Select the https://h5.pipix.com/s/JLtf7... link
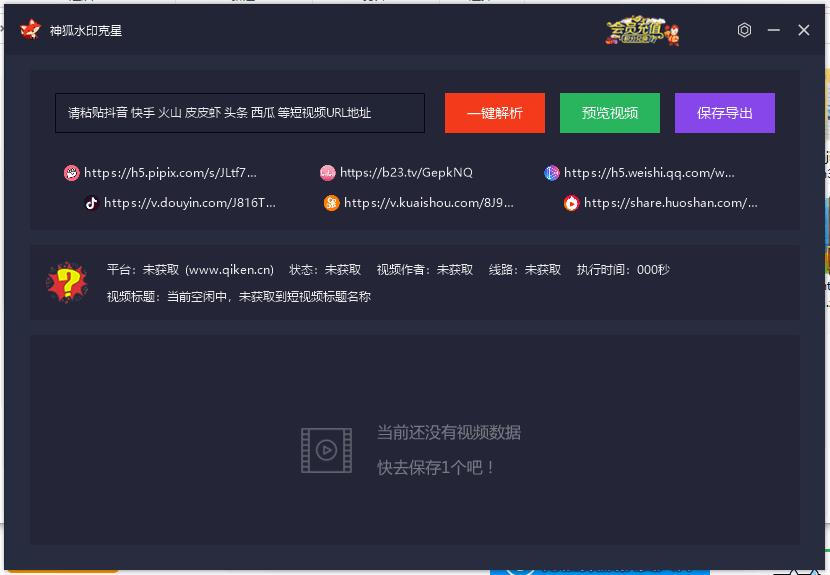The width and height of the screenshot is (830, 575). click(x=170, y=173)
